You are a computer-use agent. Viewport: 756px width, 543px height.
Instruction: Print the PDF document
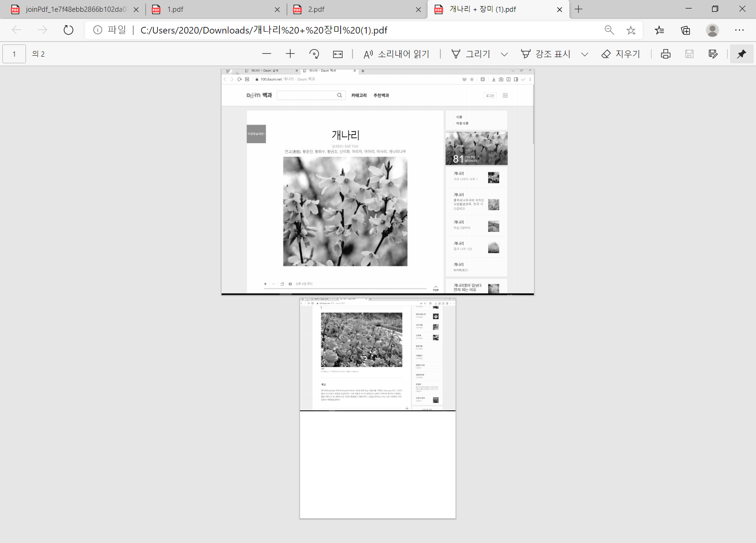tap(666, 54)
